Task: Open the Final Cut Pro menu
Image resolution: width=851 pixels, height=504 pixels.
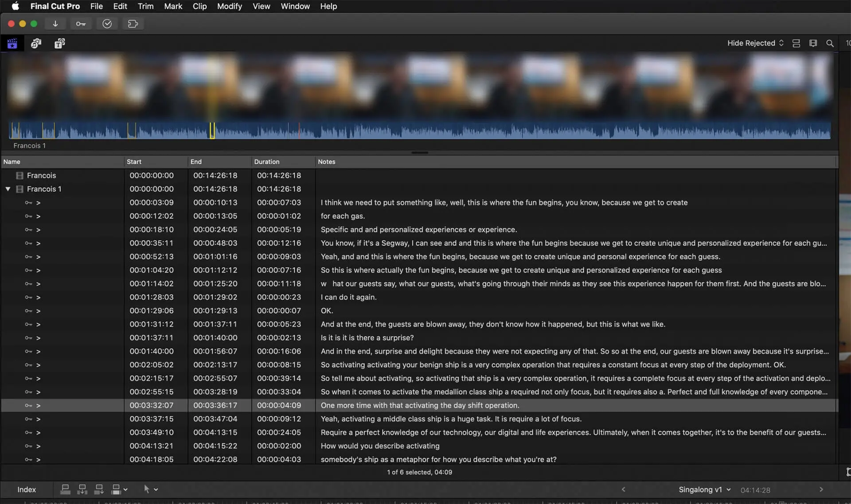Action: 55,6
